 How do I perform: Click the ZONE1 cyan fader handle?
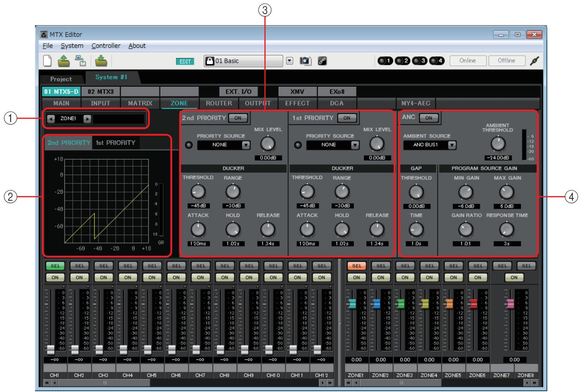pos(352,304)
